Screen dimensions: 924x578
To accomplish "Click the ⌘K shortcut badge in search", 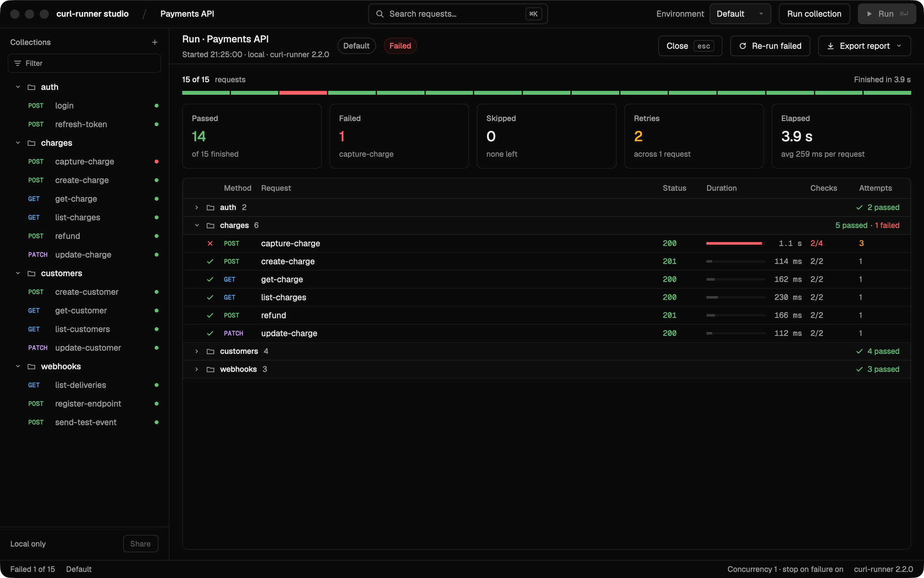I will [x=534, y=14].
